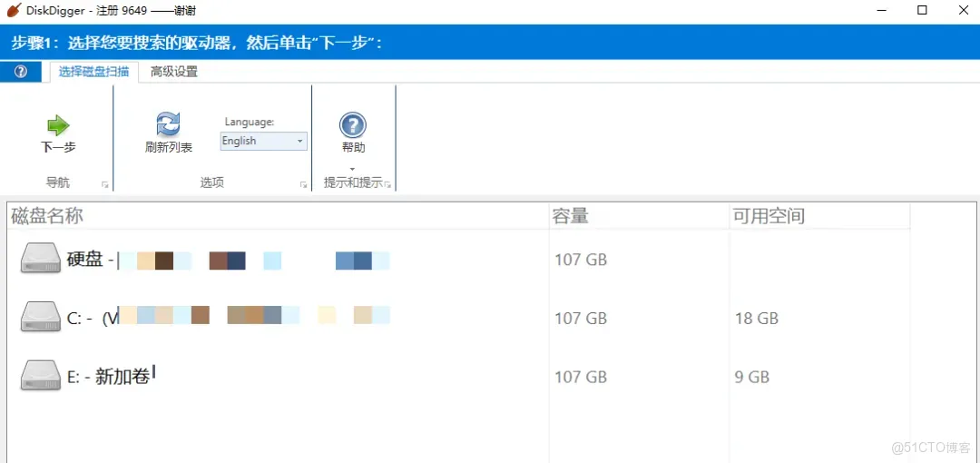Open the Help question mark icon
The image size is (980, 463).
point(352,125)
